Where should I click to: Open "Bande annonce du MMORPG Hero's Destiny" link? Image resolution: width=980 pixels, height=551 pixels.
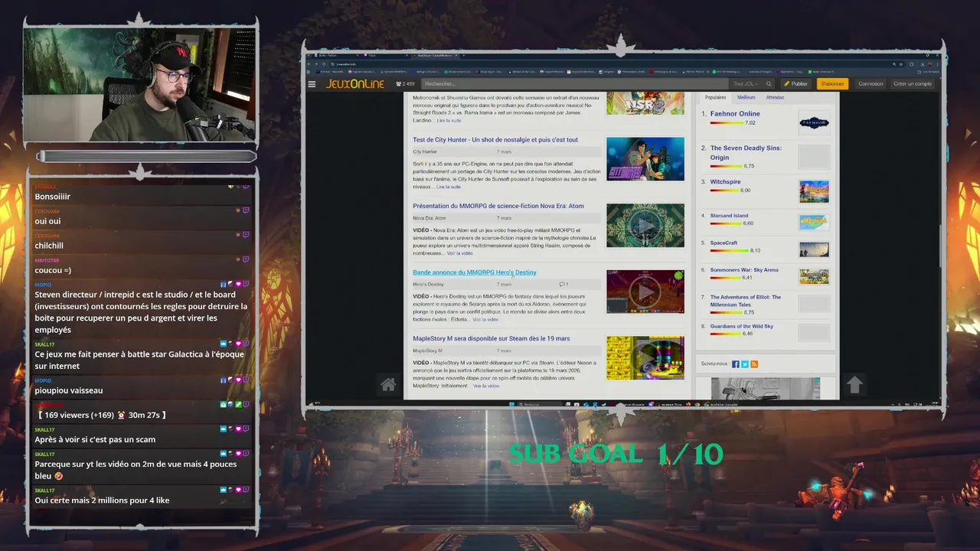pos(475,272)
